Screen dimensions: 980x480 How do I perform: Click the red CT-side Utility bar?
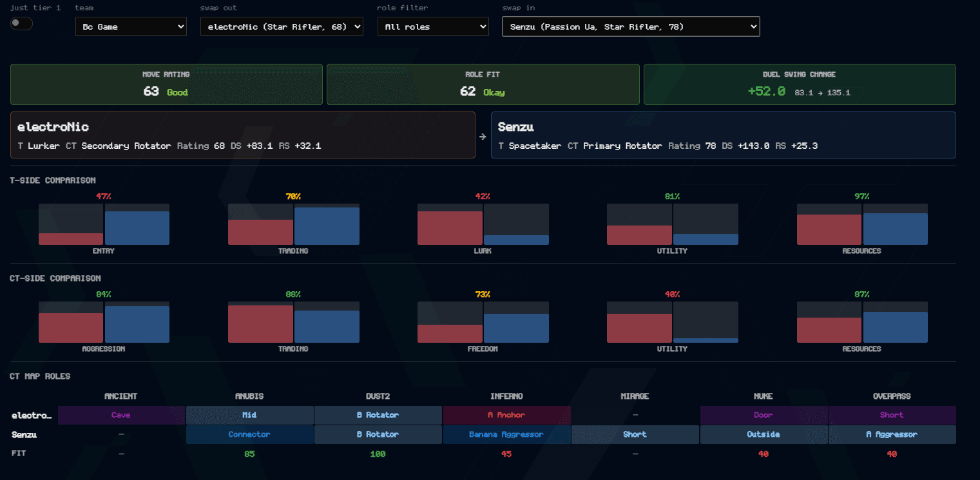640,328
